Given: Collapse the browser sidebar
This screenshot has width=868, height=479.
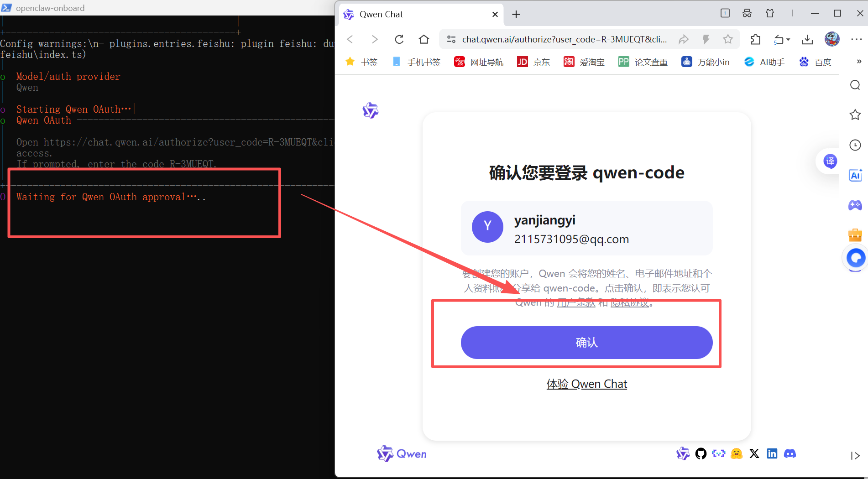Looking at the screenshot, I should click(855, 456).
